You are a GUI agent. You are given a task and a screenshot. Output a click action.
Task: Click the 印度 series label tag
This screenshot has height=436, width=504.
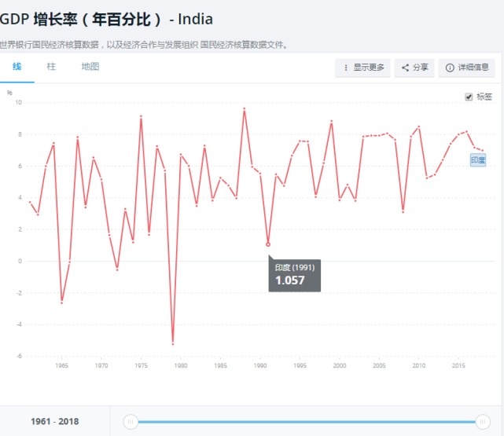[x=478, y=160]
